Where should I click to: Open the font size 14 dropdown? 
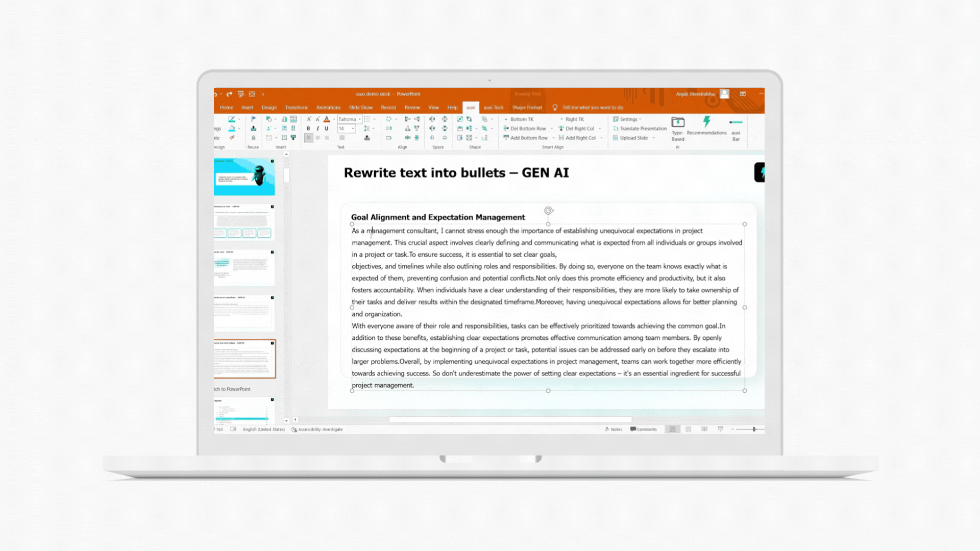pyautogui.click(x=353, y=129)
